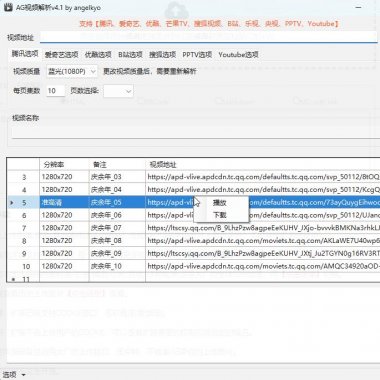This screenshot has width=380, height=380.
Task: Open the 视频质量 dropdown showing 蓝光(1080P)
Action: pyautogui.click(x=72, y=71)
